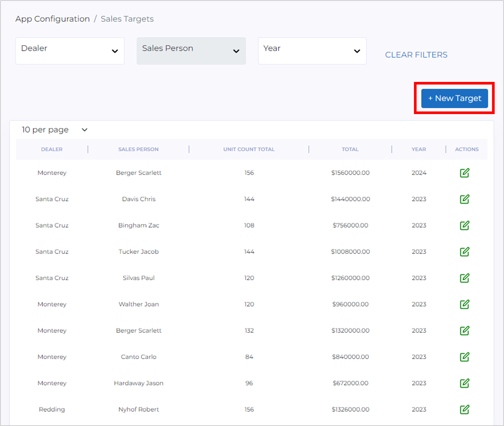Click edit icon for Silvas Paul
Image resolution: width=504 pixels, height=426 pixels.
coord(464,278)
